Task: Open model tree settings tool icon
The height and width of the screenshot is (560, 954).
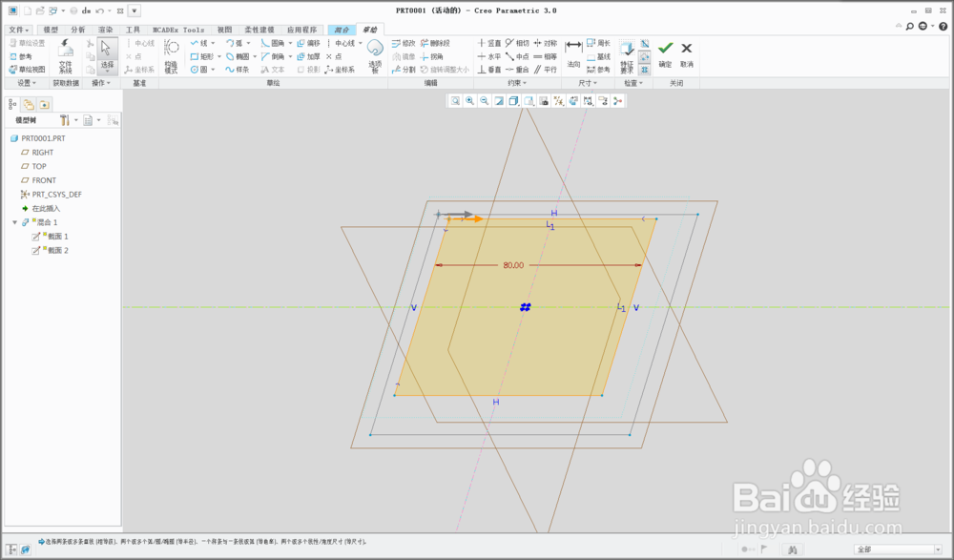Action: tap(65, 120)
